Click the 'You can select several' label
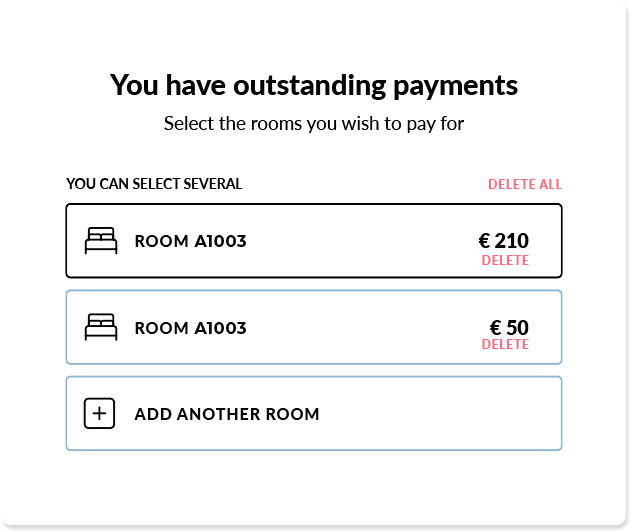The image size is (631, 532). pyautogui.click(x=154, y=184)
